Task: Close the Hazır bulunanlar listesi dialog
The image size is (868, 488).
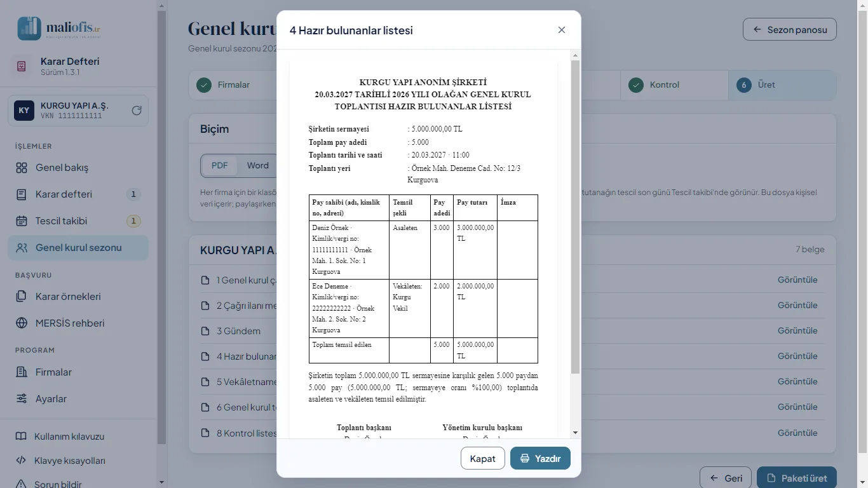Action: point(562,30)
